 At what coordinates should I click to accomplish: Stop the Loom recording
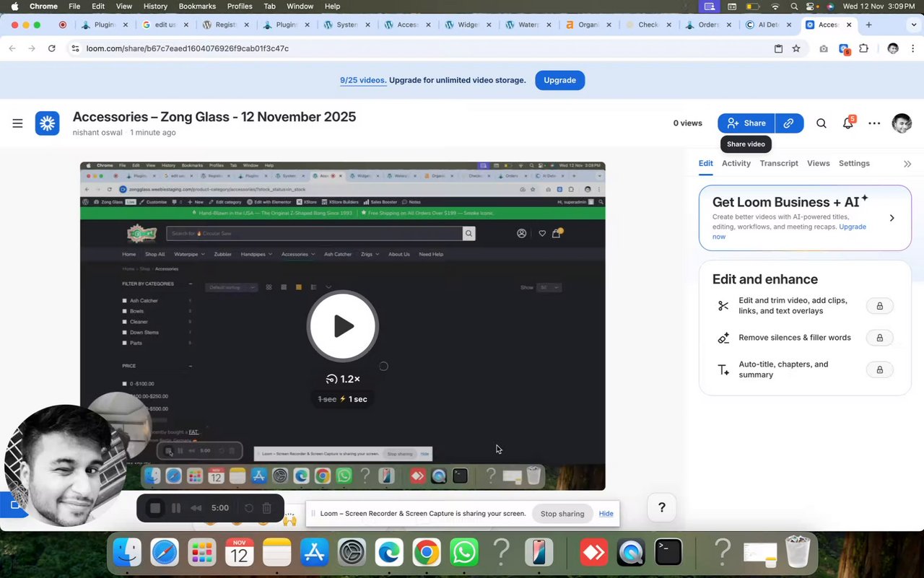(154, 508)
